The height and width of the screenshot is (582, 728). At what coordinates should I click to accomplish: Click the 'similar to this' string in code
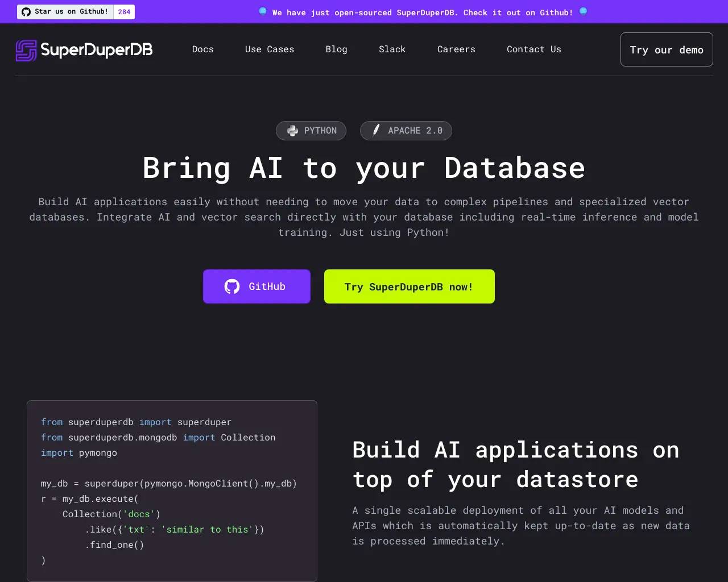click(x=207, y=530)
